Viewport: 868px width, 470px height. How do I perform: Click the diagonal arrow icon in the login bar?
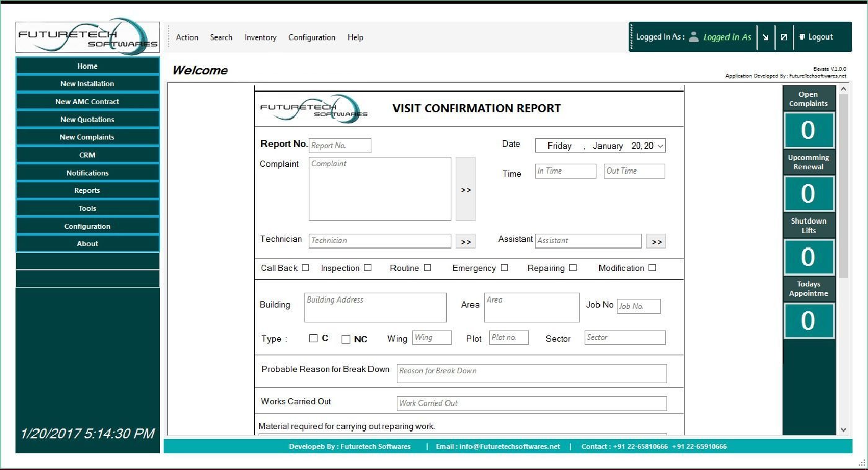[766, 37]
